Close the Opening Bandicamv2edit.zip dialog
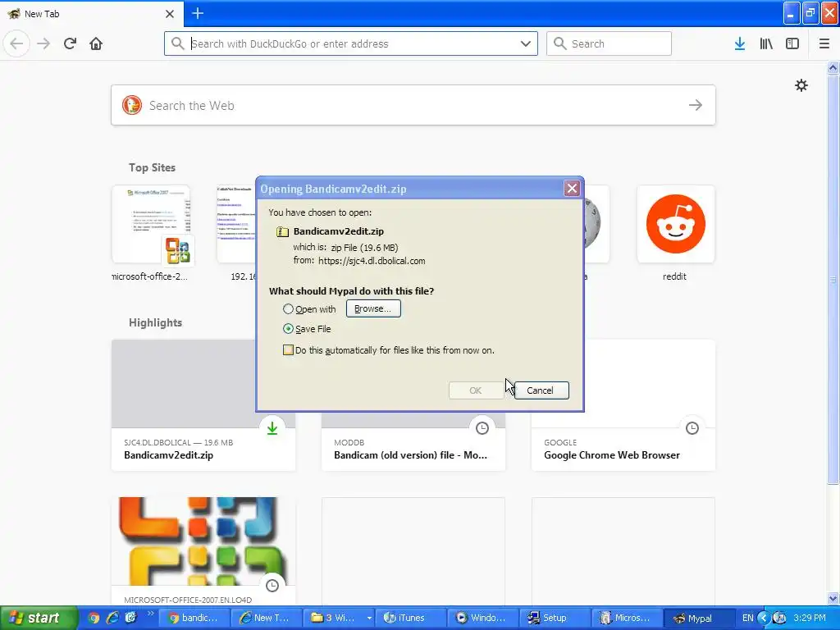This screenshot has height=630, width=840. coord(572,189)
